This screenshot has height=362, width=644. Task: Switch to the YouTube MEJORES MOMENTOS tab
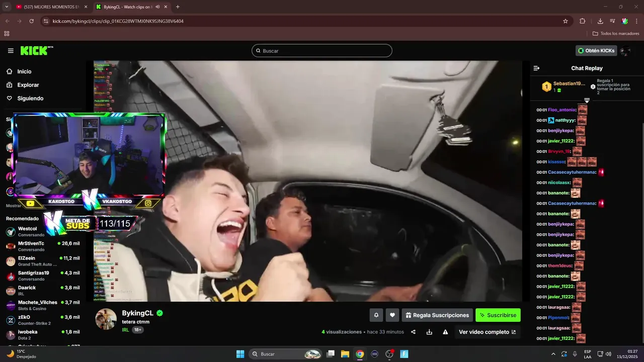click(x=51, y=7)
